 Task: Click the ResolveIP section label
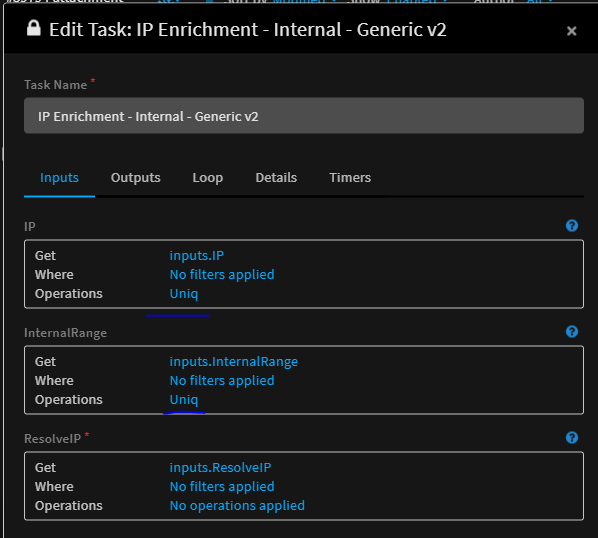click(x=52, y=438)
